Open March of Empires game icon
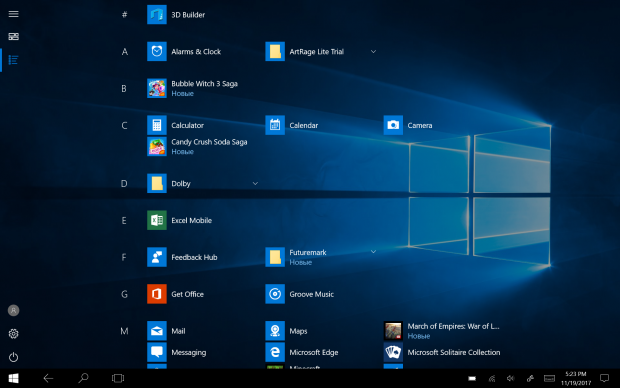Image resolution: width=620 pixels, height=388 pixels. tap(393, 331)
